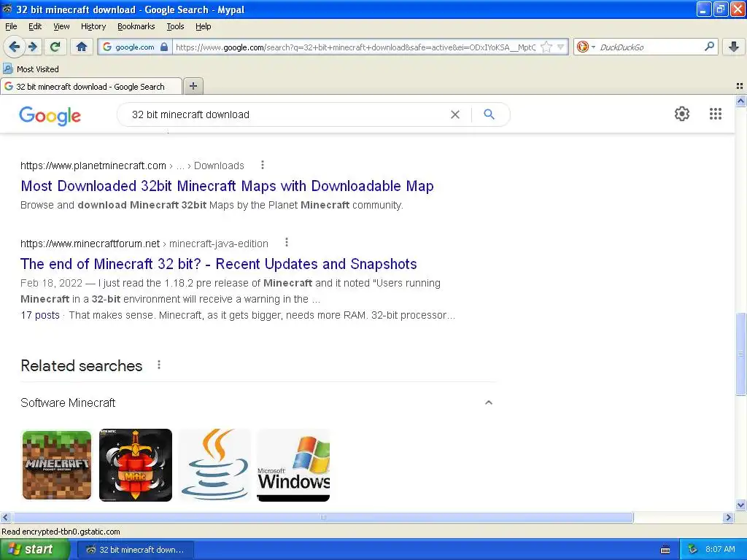747x560 pixels.
Task: Open the Bookmarks menu
Action: [x=136, y=26]
